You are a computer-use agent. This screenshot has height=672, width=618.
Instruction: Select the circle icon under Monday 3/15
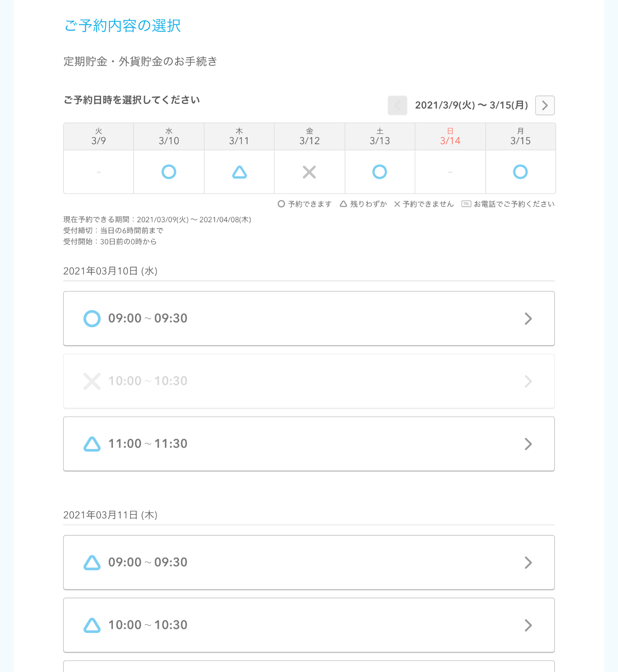tap(520, 172)
